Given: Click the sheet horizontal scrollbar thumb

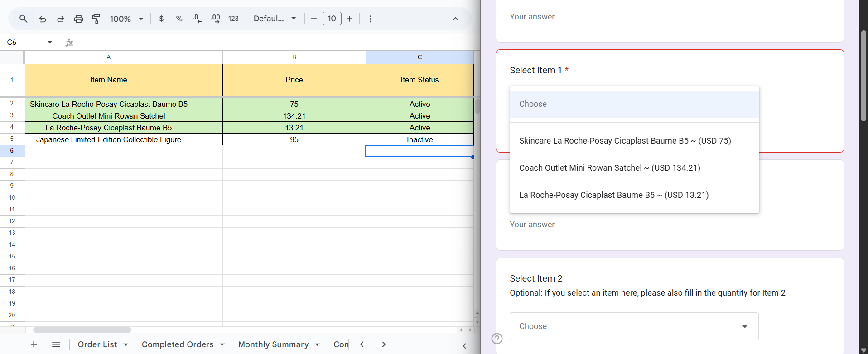Looking at the screenshot, I should [x=82, y=330].
